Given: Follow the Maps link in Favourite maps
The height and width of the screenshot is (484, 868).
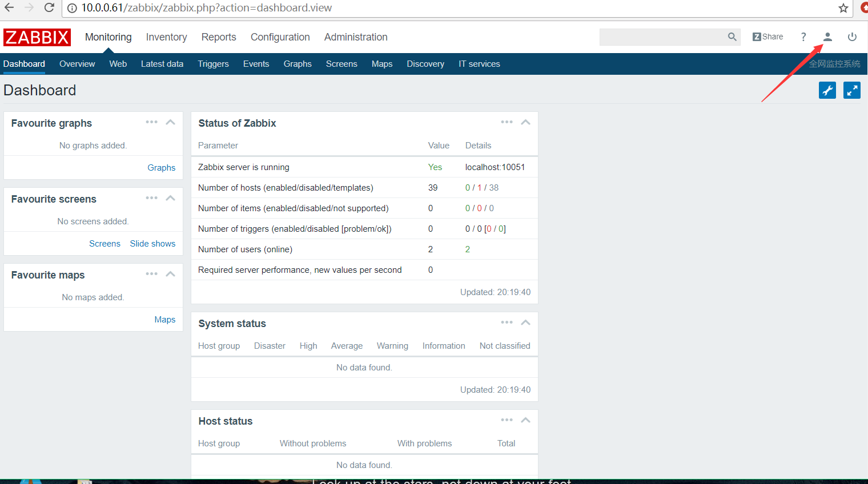Looking at the screenshot, I should coord(165,320).
